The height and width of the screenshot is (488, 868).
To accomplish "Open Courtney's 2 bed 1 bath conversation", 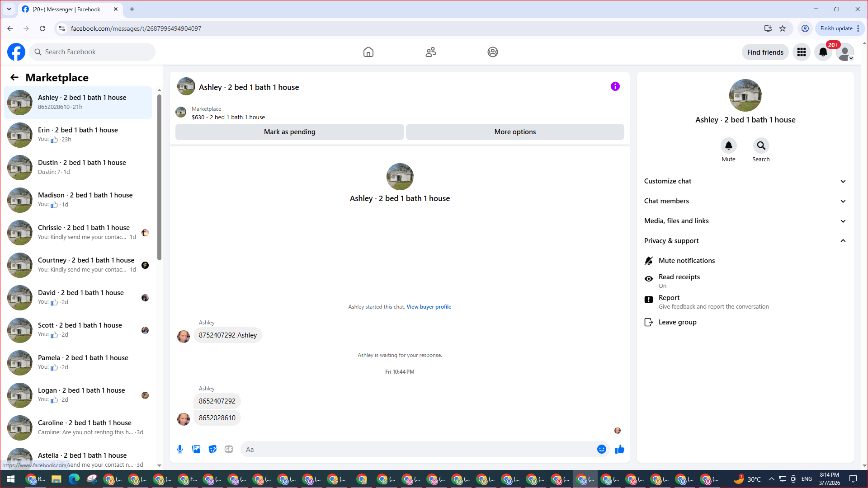I will [x=78, y=265].
